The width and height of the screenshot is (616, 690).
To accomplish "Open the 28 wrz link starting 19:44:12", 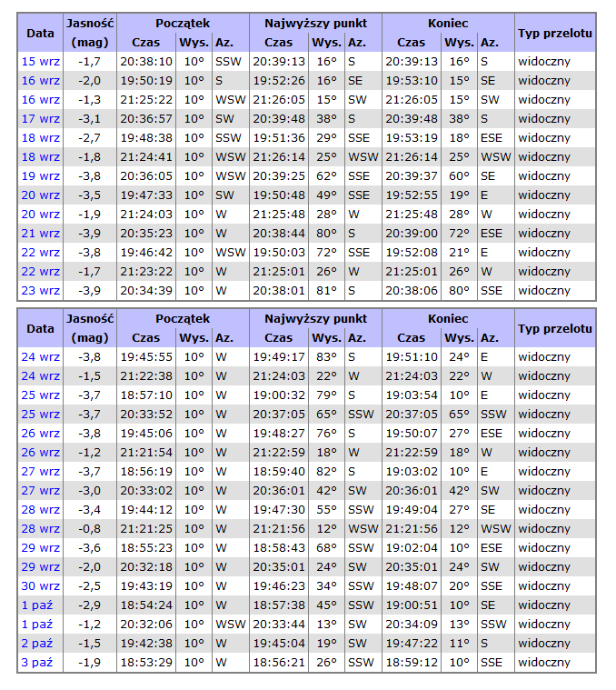I will coord(41,510).
